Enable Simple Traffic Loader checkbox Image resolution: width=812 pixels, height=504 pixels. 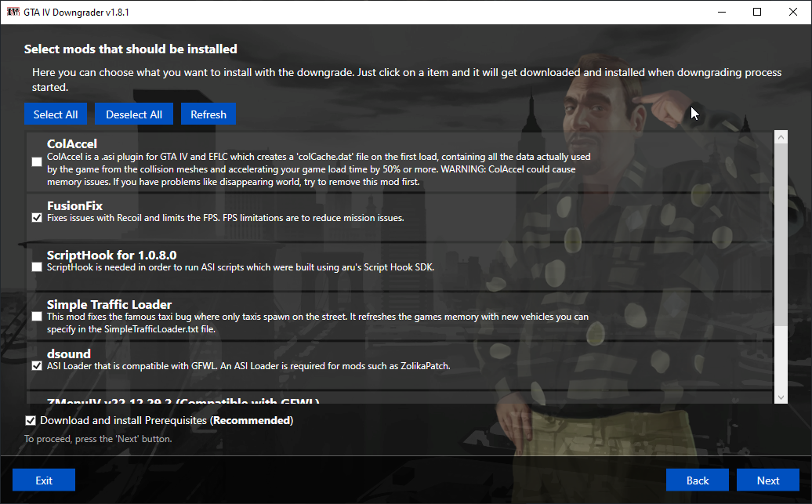[37, 316]
